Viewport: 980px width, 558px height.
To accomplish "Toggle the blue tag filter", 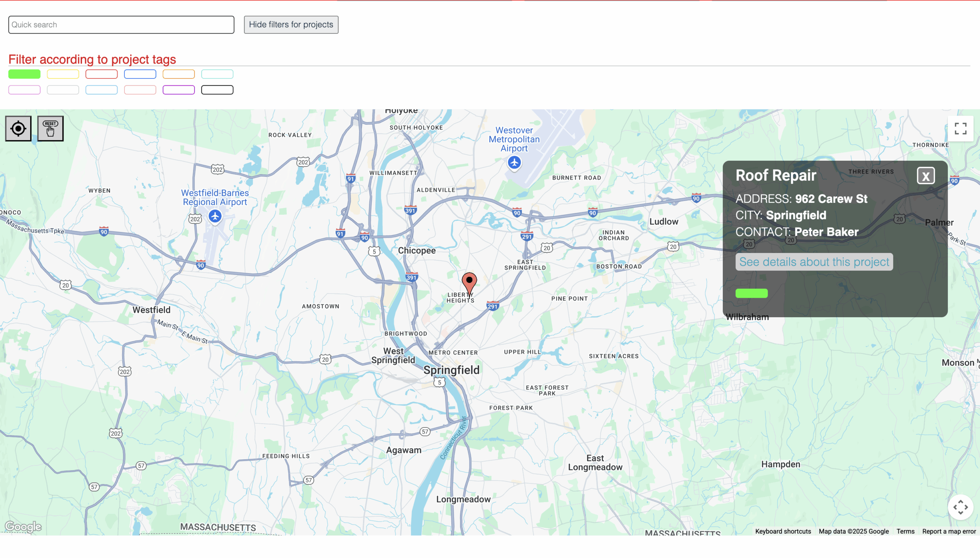I will [x=140, y=74].
